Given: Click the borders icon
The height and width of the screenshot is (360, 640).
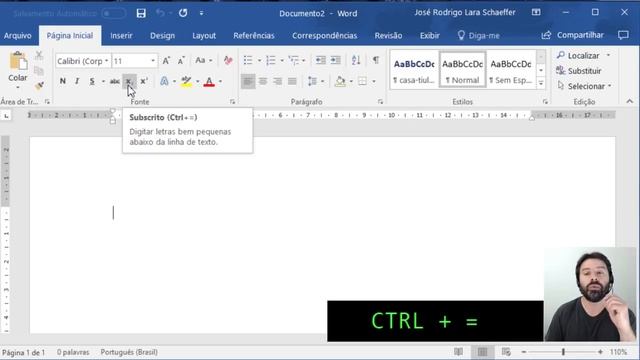Looking at the screenshot, I should 362,81.
